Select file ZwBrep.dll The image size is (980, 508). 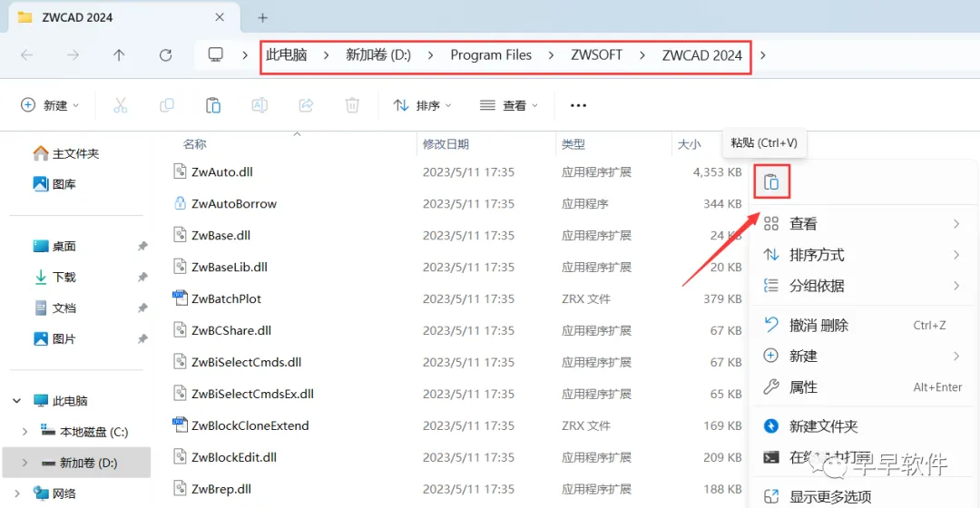(x=221, y=489)
